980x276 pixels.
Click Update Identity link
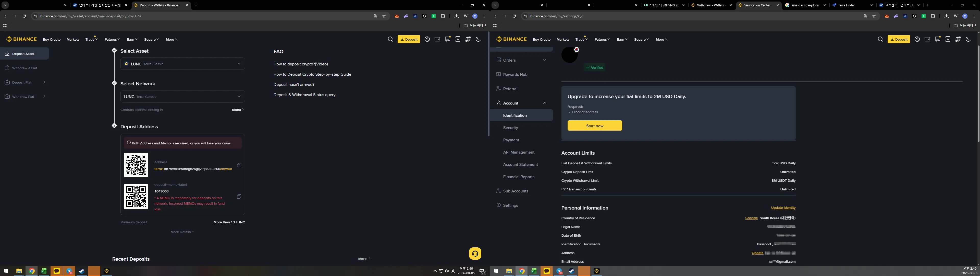[x=783, y=208]
